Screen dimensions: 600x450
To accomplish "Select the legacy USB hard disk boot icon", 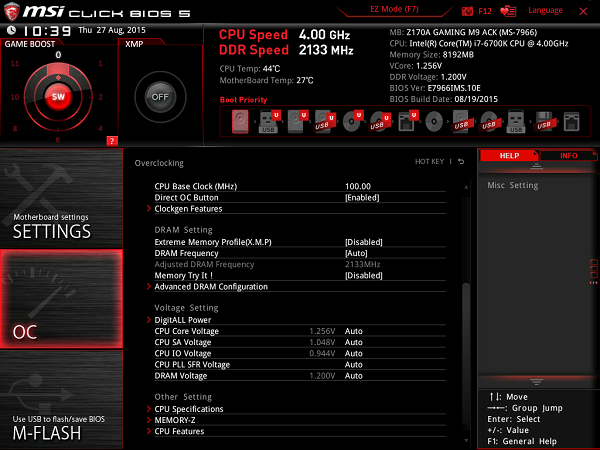I will pos(461,122).
